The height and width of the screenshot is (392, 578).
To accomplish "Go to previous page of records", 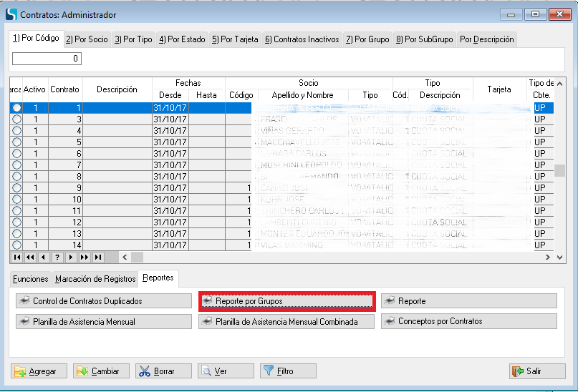I will pyautogui.click(x=30, y=257).
